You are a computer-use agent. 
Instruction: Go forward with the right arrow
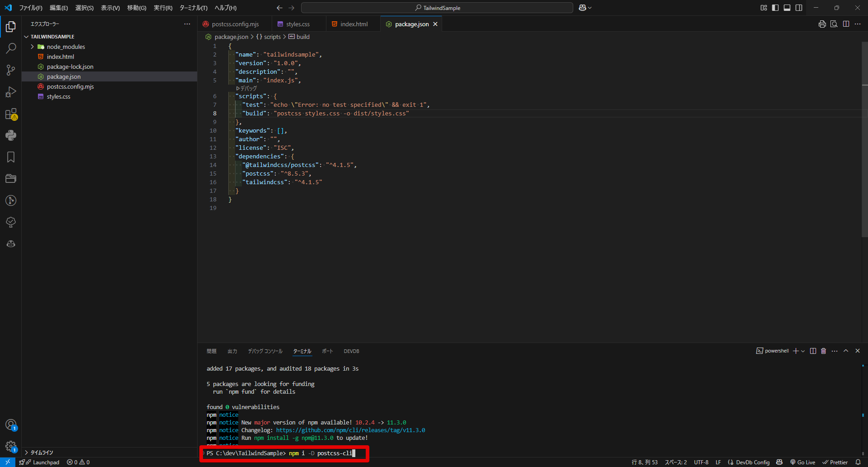(291, 8)
